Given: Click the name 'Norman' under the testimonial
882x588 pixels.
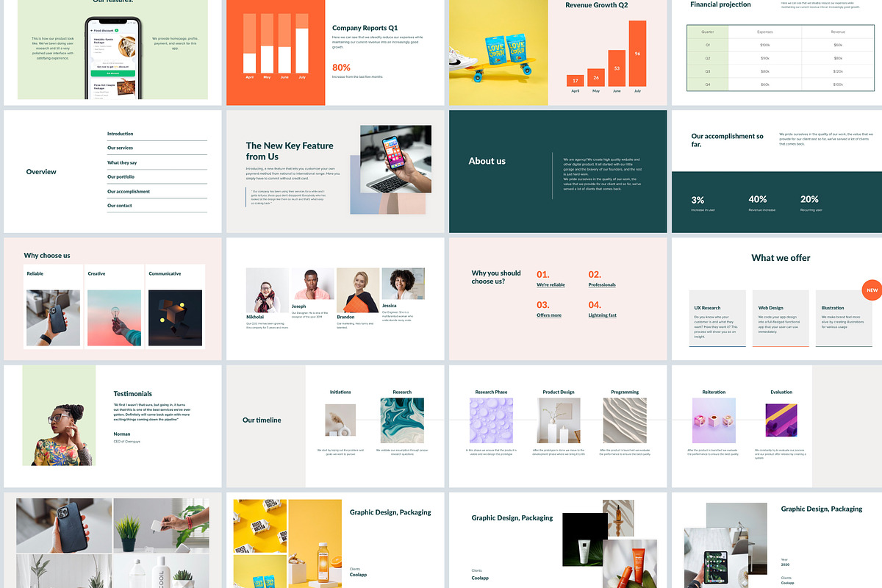Looking at the screenshot, I should [x=122, y=434].
